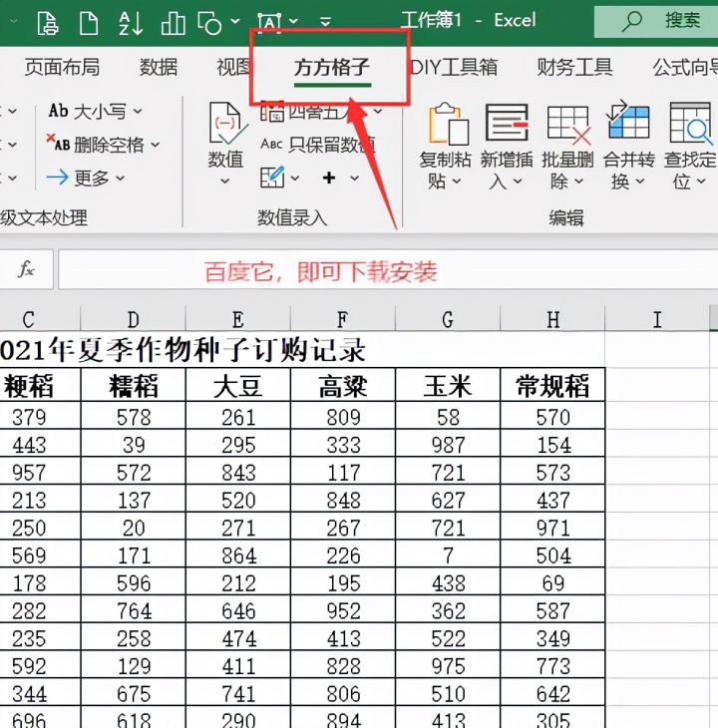Click the pencil edit icon in 数值录入 group

(x=272, y=178)
